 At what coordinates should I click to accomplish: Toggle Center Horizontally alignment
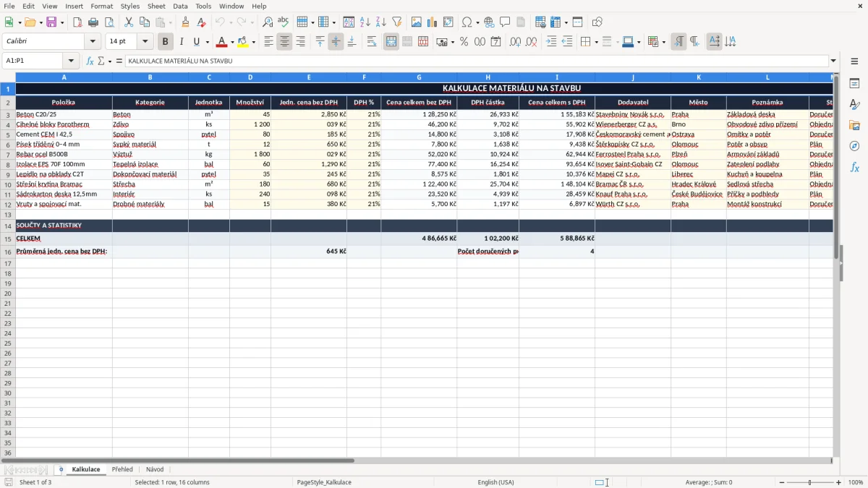coord(284,42)
